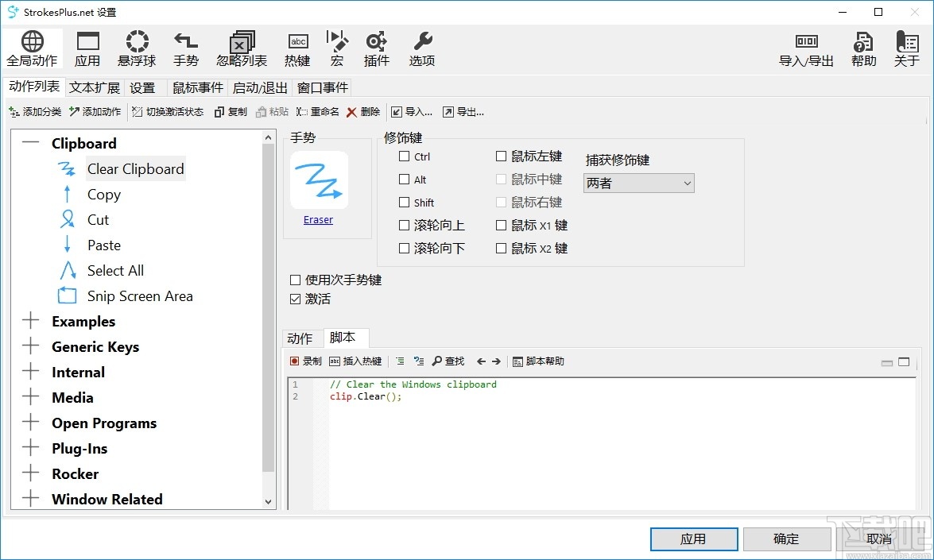Open the 捕获修饰键 dropdown showing 两者
Image resolution: width=934 pixels, height=560 pixels.
click(x=638, y=183)
